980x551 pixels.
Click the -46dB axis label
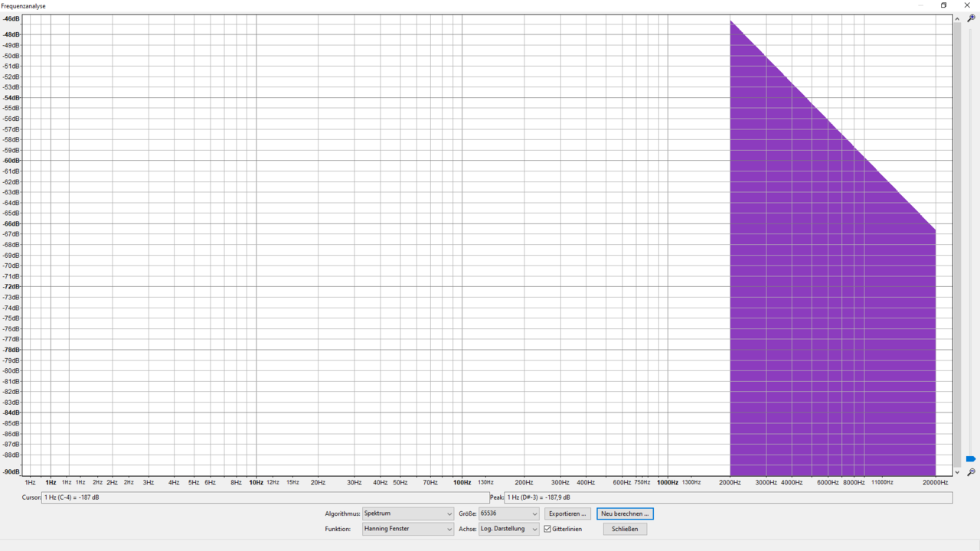coord(11,18)
